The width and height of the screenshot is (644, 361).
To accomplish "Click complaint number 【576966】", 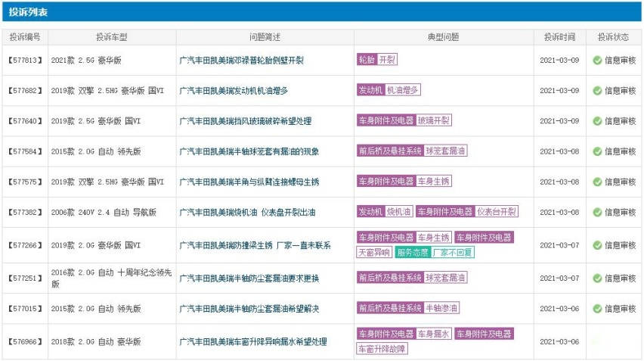I will pos(25,341).
